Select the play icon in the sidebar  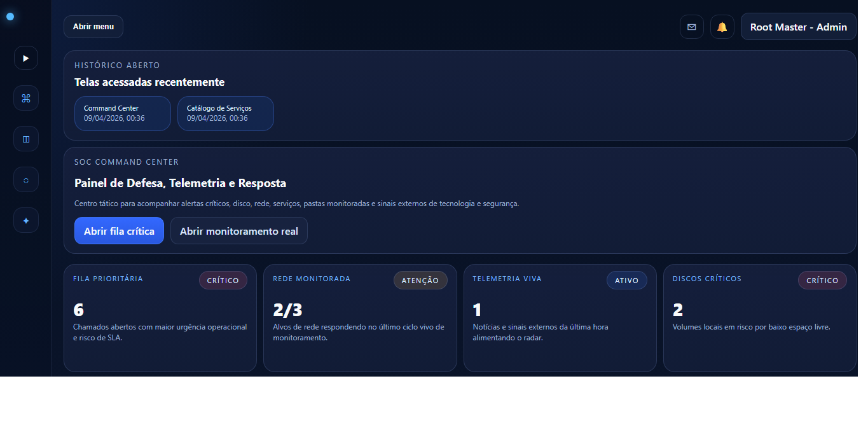[x=25, y=58]
